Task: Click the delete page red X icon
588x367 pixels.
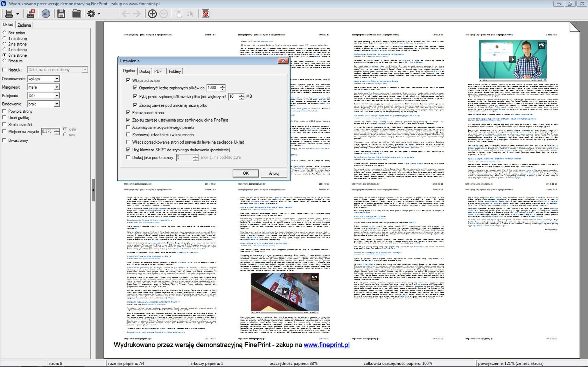Action: (x=206, y=14)
